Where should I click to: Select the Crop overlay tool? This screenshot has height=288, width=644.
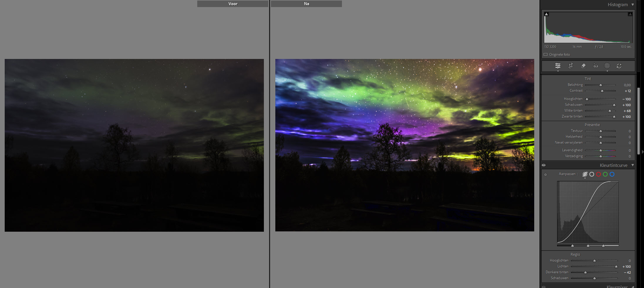pos(571,66)
